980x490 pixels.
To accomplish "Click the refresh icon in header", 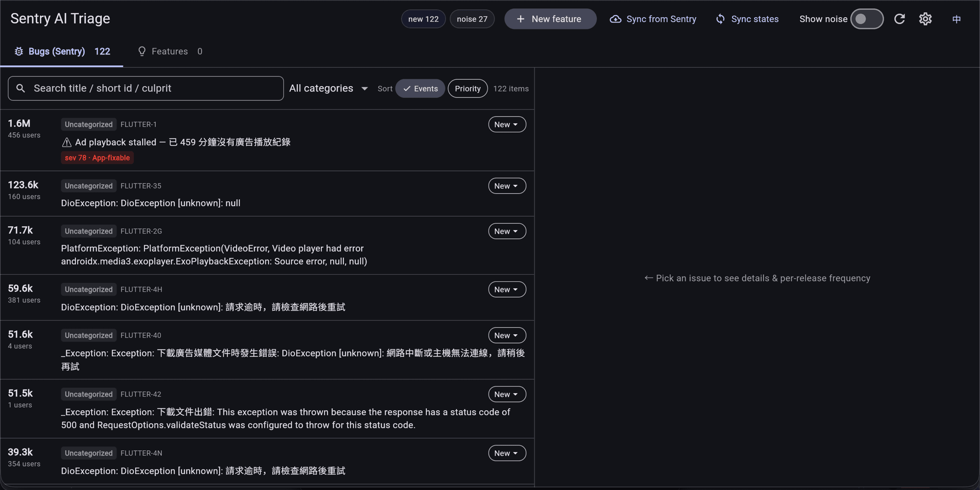I will (x=899, y=19).
